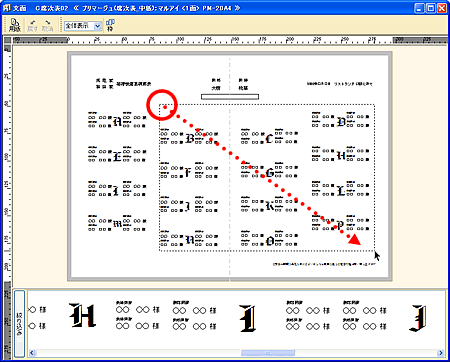
Task: Click the large J letter in preview pane
Action: (419, 318)
